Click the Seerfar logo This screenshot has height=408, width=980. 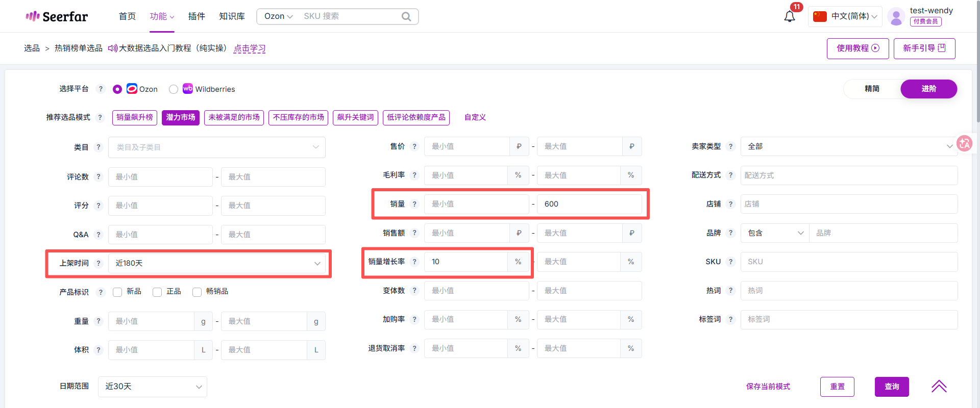click(x=57, y=16)
